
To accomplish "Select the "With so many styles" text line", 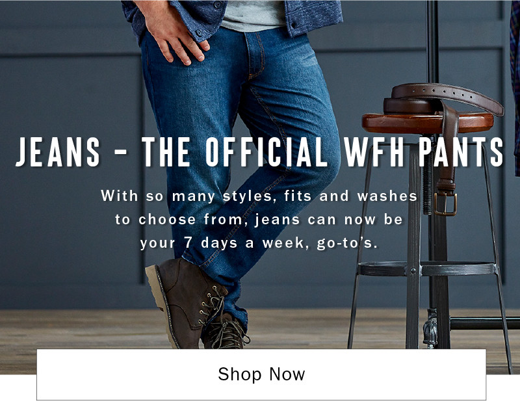I will coord(259,196).
